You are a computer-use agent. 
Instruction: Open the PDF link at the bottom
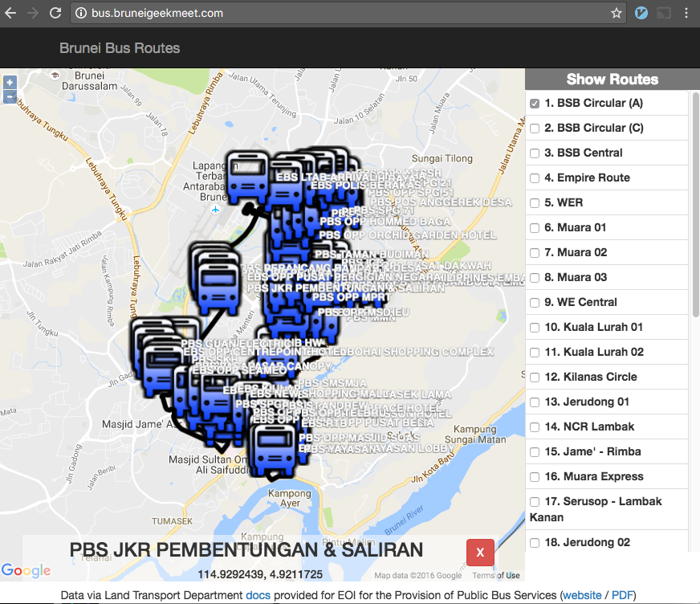(x=622, y=594)
